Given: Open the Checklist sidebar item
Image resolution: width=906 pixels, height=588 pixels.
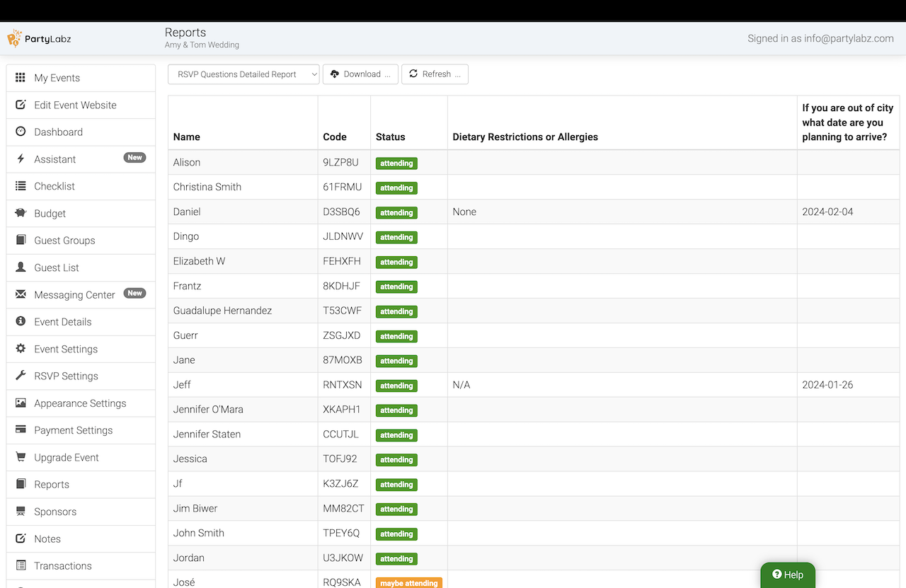Looking at the screenshot, I should 55,186.
